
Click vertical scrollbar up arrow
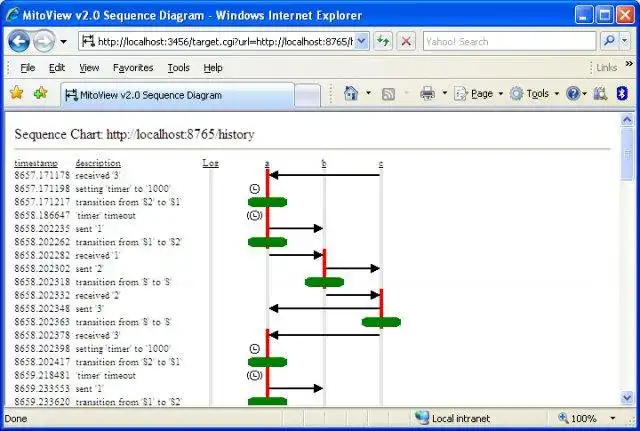pos(627,120)
